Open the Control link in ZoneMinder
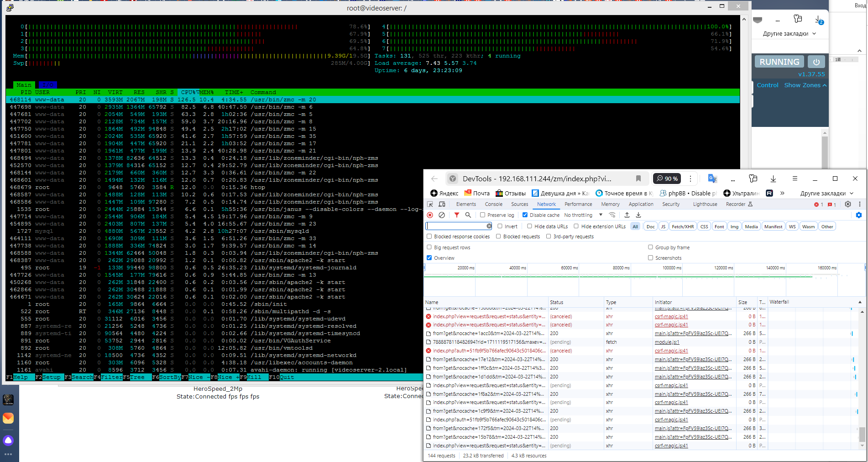This screenshot has width=868, height=462. click(x=768, y=85)
